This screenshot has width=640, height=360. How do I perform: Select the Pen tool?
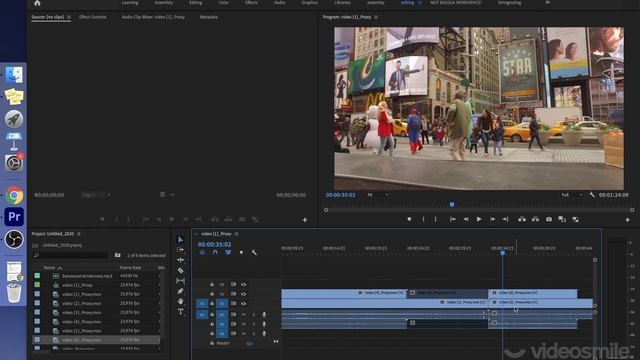(x=180, y=291)
